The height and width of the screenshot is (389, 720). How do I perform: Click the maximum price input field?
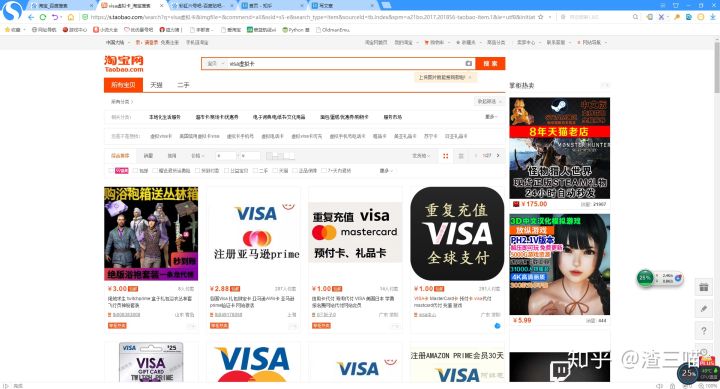250,156
